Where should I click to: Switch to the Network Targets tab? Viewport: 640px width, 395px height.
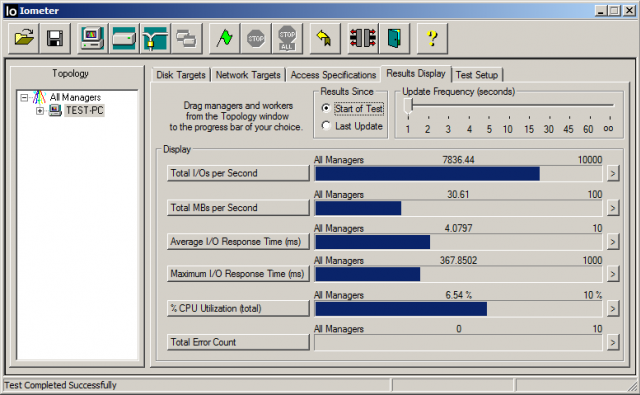248,75
